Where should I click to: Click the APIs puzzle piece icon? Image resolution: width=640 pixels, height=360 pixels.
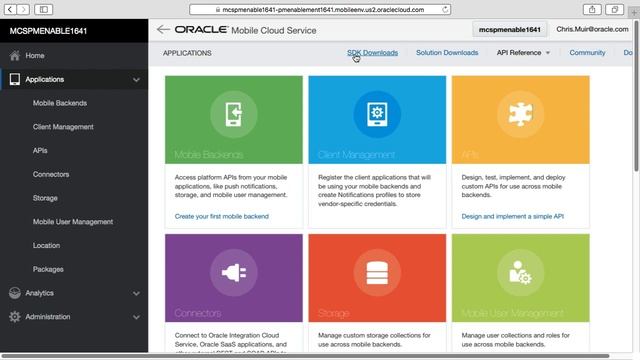tap(520, 114)
